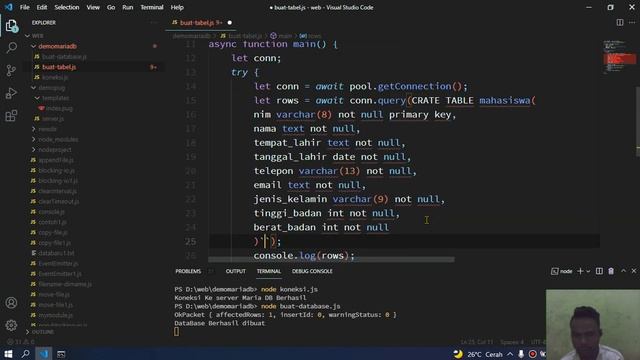The image size is (640, 360).
Task: Open editor More Actions ellipsis
Action: pos(632,22)
